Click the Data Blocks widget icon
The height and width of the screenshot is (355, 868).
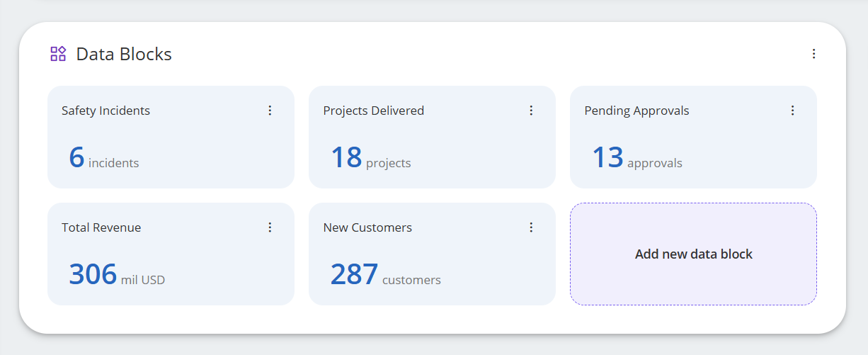tap(58, 54)
